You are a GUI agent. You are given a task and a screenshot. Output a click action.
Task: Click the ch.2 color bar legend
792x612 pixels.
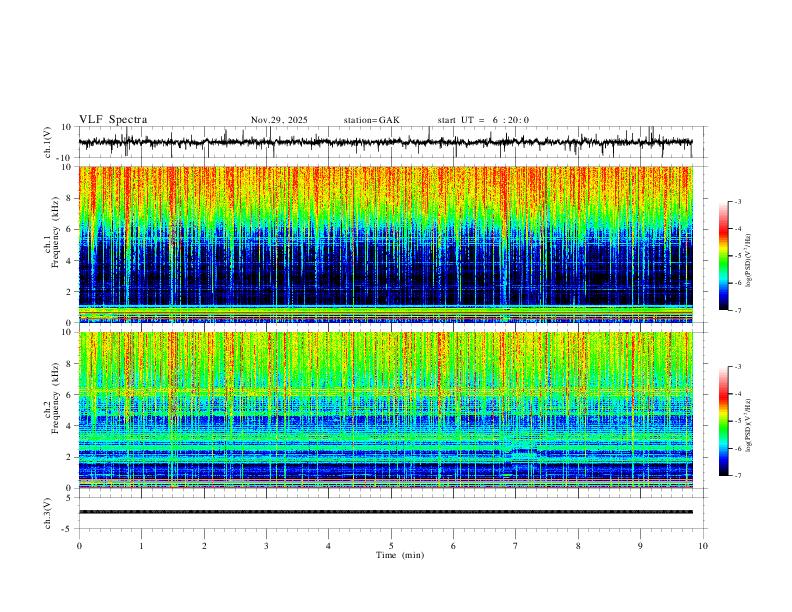tap(723, 421)
